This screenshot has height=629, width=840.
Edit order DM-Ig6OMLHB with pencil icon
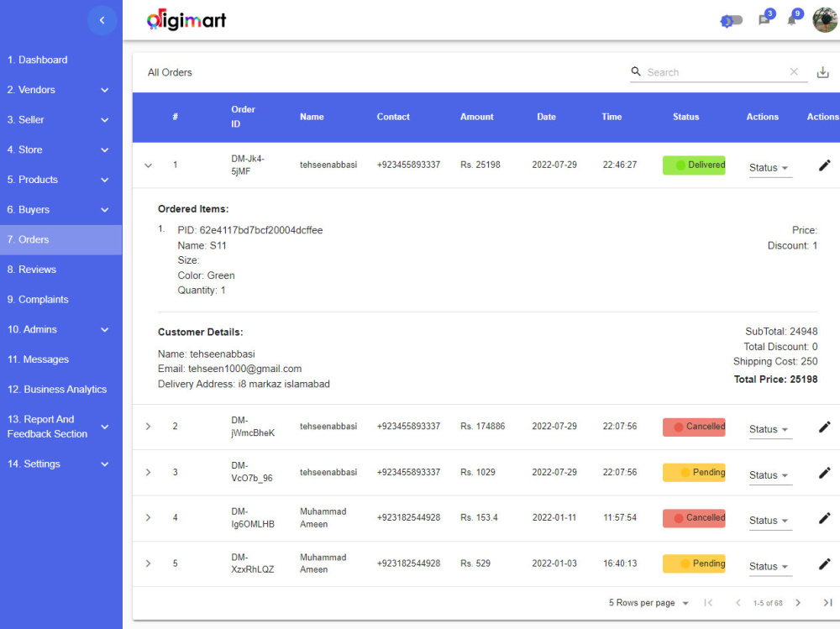825,518
